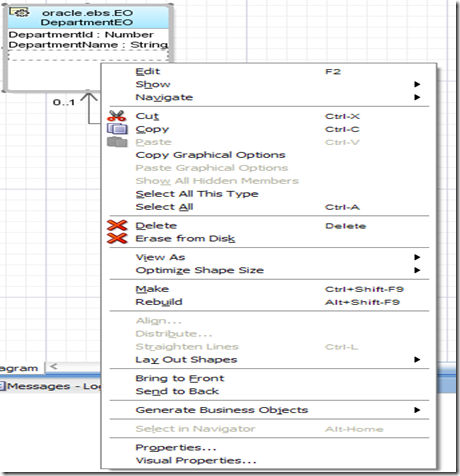Click the Messages log panel icon
Viewport: 460px width, 476px height.
(x=3, y=386)
